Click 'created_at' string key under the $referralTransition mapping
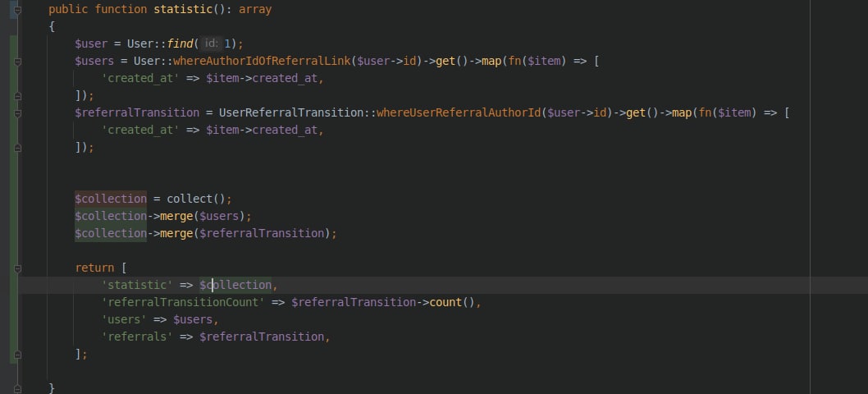868x394 pixels. [140, 130]
